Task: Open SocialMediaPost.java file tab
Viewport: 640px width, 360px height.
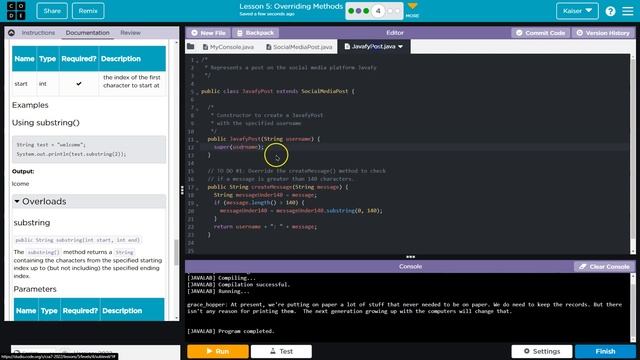Action: (x=299, y=47)
